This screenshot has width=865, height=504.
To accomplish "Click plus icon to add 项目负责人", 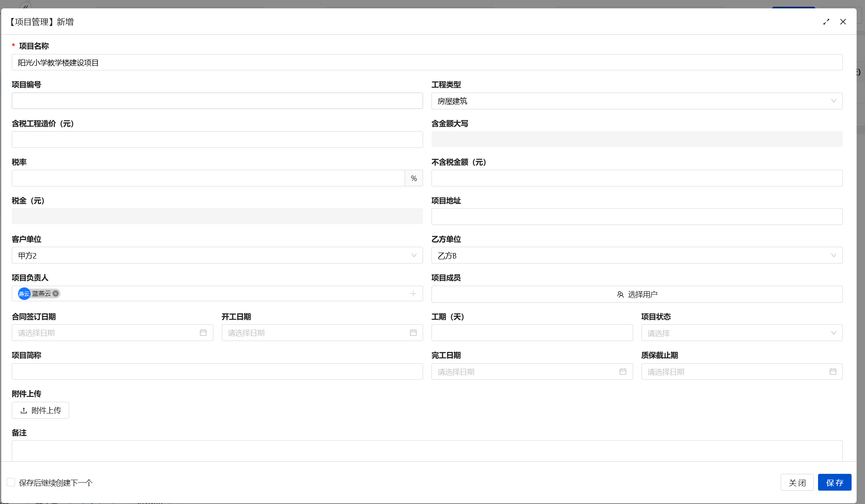I will coord(413,294).
